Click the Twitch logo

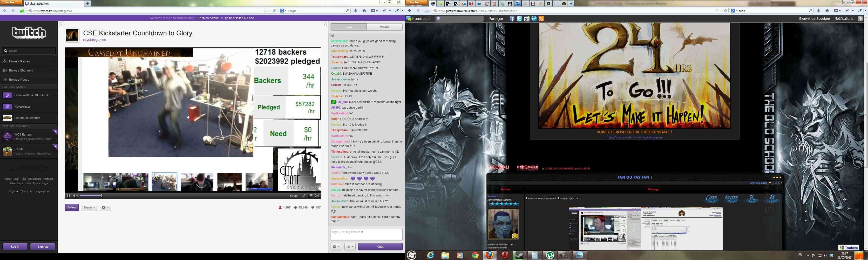tap(29, 33)
